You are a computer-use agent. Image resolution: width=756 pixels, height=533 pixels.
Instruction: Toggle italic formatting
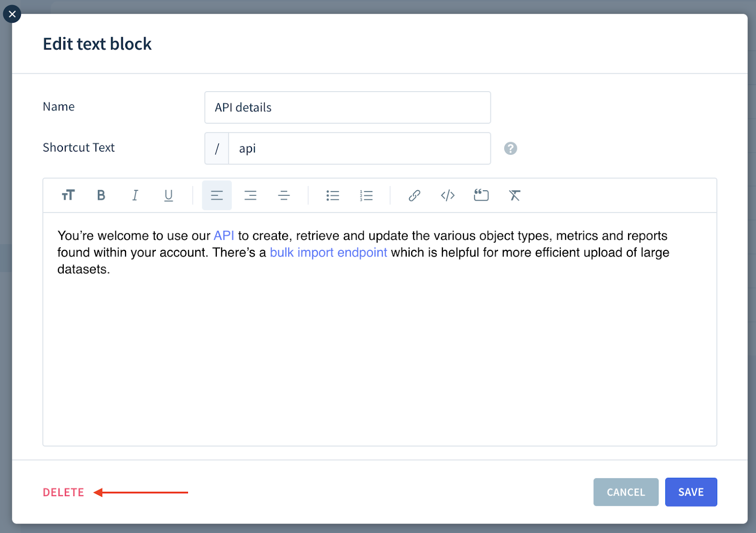[x=135, y=195]
